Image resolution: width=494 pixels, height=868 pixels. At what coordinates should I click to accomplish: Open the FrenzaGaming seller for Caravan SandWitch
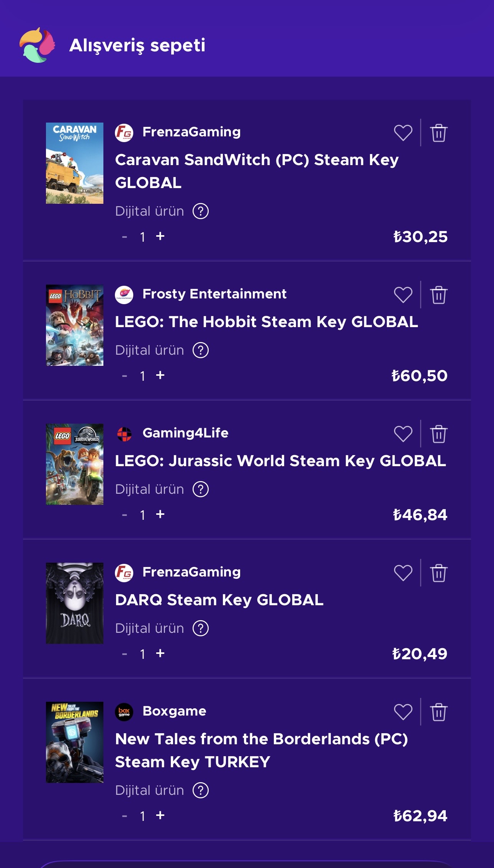191,132
